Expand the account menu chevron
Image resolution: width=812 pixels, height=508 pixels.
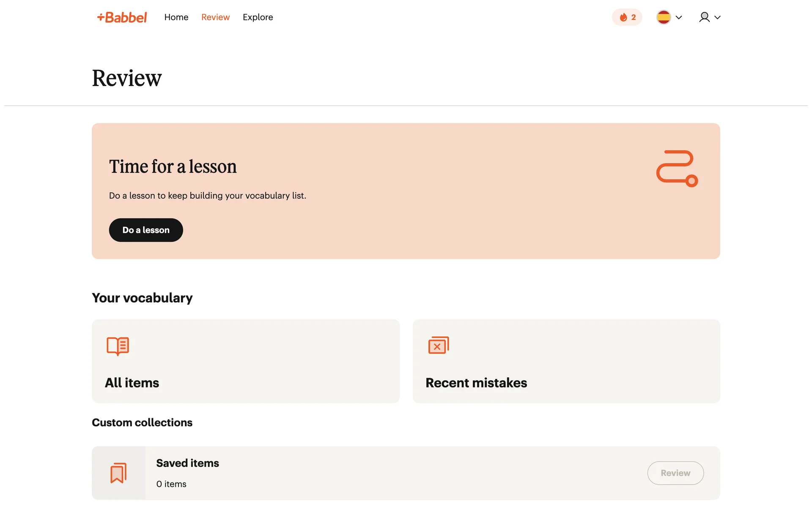pos(717,17)
